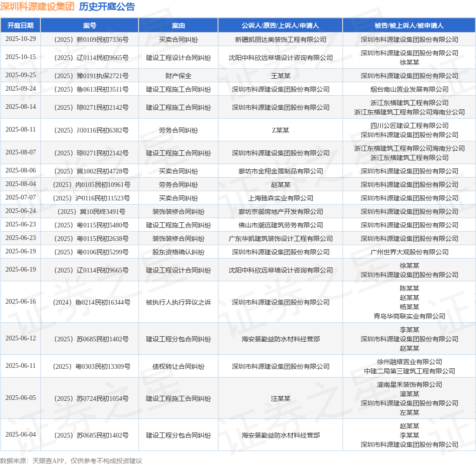Click case number (2024)鲁0214民初16344号
This screenshot has height=465, width=476.
[91, 302]
